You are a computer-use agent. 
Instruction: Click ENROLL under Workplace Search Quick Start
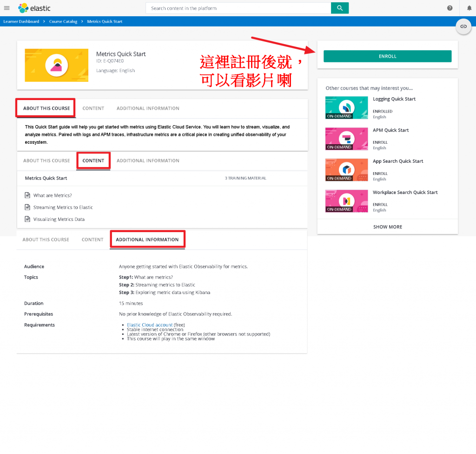coord(380,205)
